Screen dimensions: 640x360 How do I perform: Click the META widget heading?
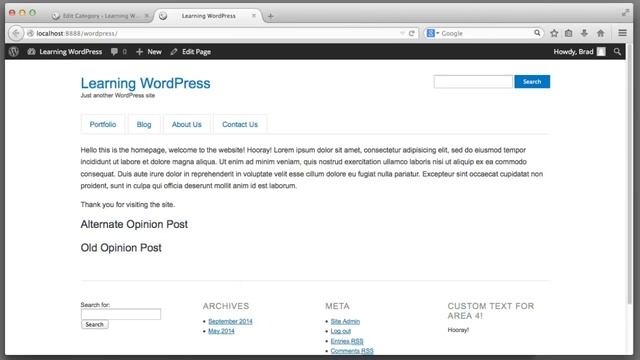pos(337,306)
